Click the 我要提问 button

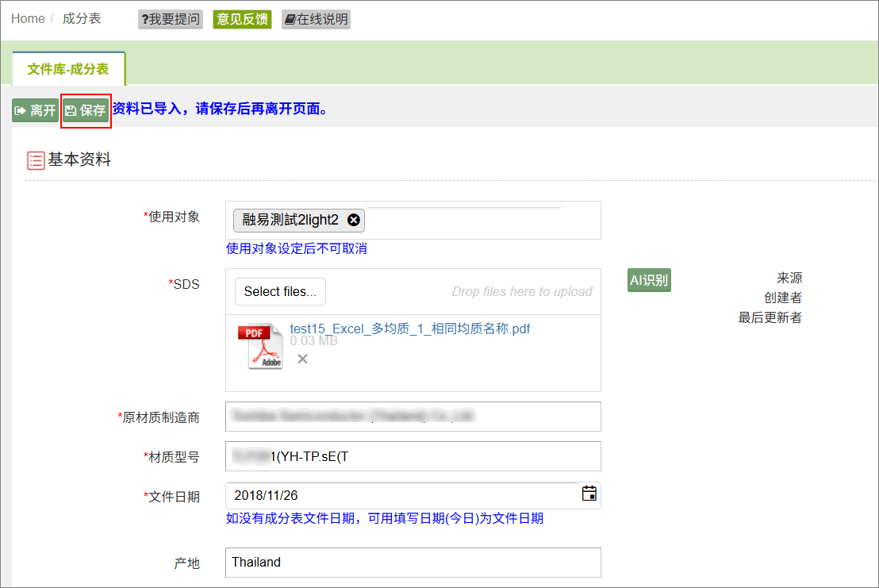click(x=171, y=19)
